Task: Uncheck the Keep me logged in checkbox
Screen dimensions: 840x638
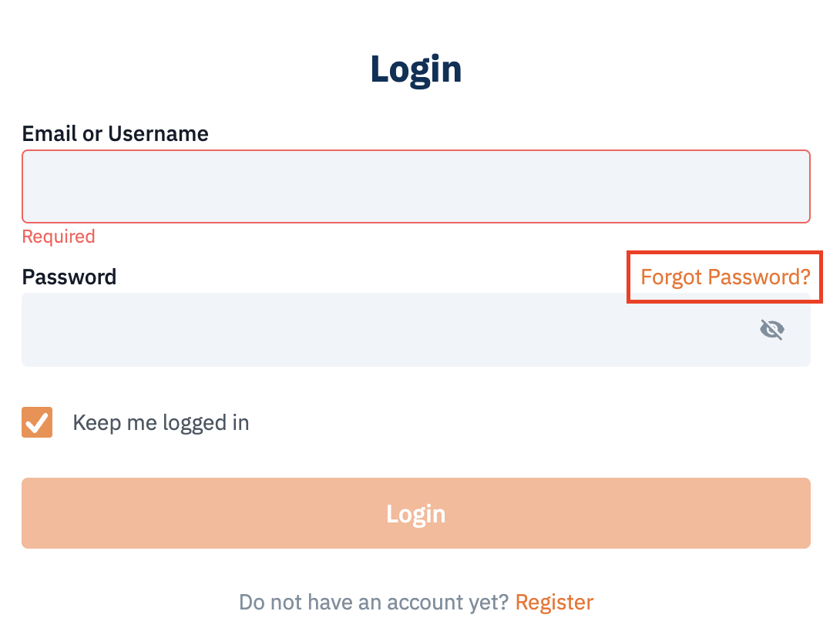Action: point(37,422)
